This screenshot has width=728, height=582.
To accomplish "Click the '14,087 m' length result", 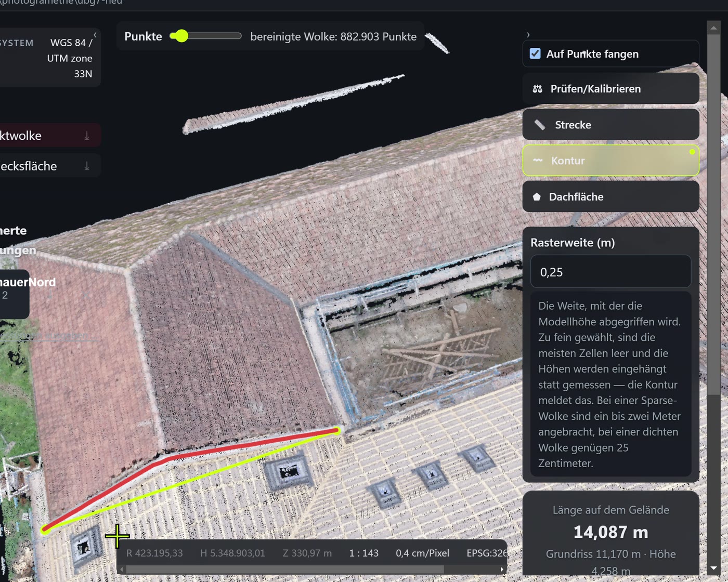I will [x=610, y=532].
